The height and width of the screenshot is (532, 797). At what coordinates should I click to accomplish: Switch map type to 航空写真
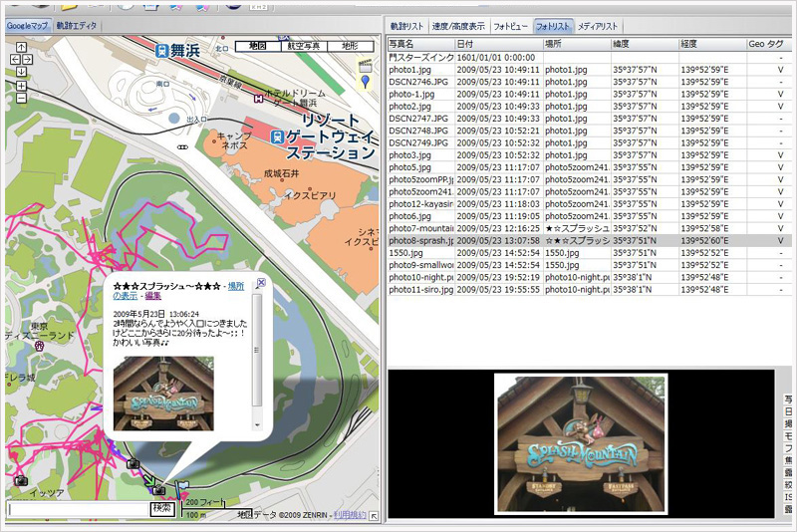pyautogui.click(x=304, y=46)
